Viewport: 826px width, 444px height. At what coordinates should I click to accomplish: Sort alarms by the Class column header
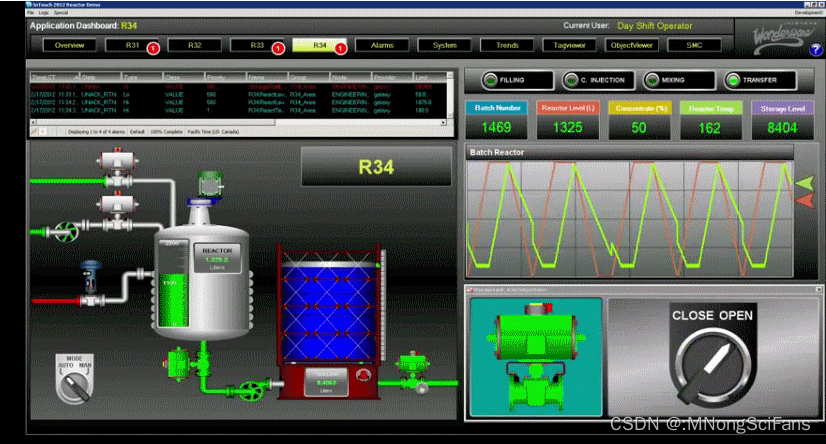coord(184,77)
